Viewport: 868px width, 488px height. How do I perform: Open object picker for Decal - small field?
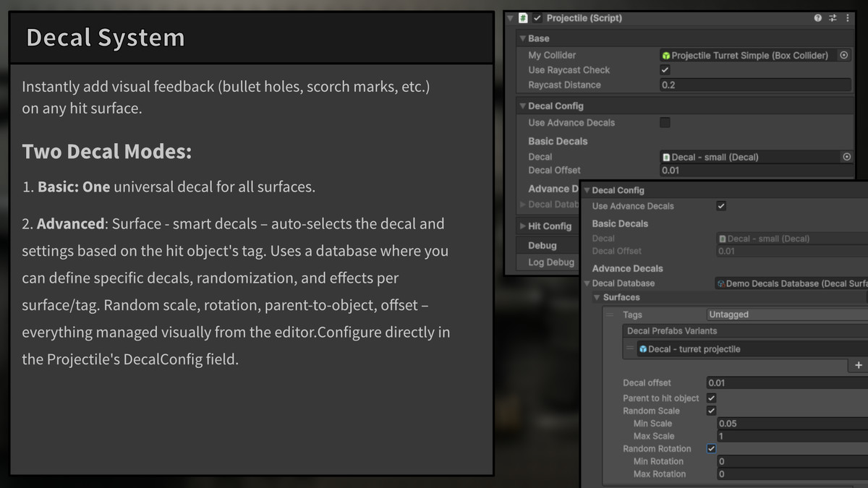point(846,157)
